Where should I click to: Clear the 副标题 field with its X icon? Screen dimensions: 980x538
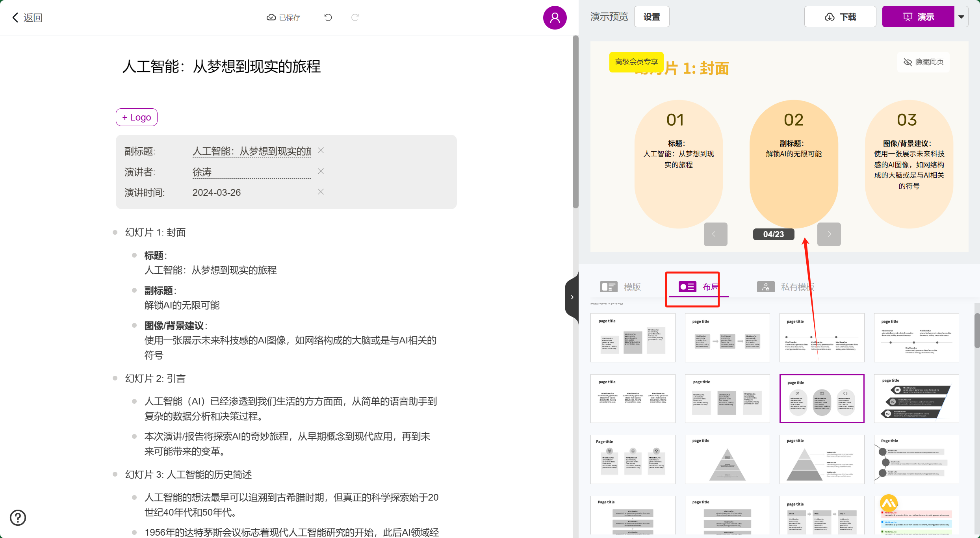(x=321, y=150)
